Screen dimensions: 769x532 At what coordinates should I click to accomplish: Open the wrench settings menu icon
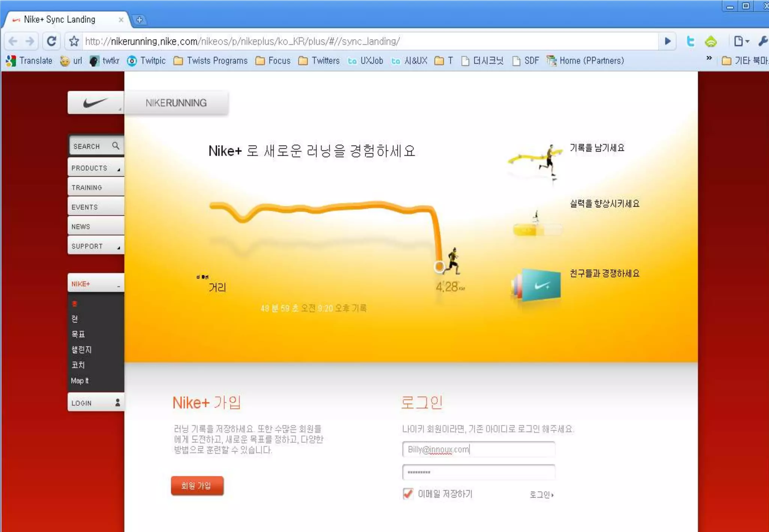(x=762, y=41)
